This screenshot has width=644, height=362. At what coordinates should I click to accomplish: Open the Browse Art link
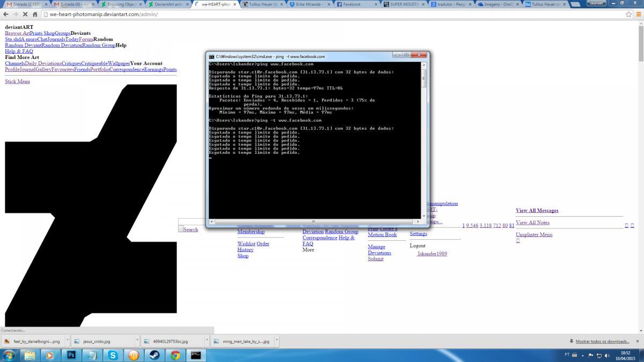(x=17, y=33)
